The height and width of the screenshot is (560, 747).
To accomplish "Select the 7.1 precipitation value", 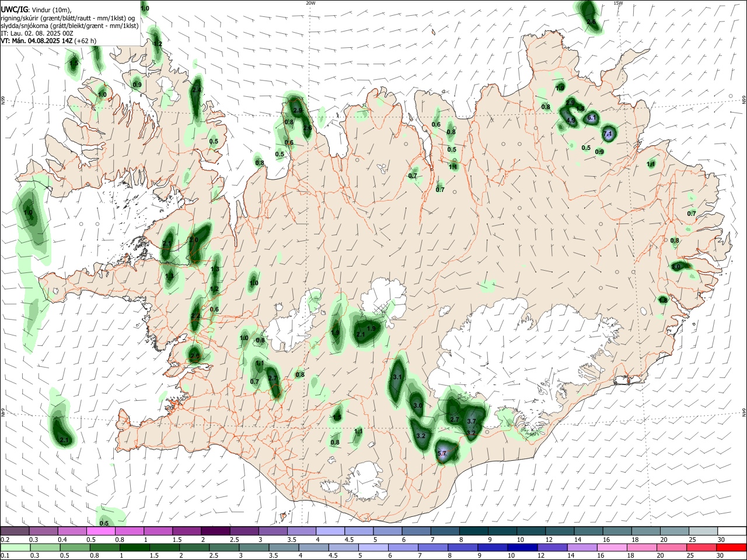I will click(x=608, y=135).
